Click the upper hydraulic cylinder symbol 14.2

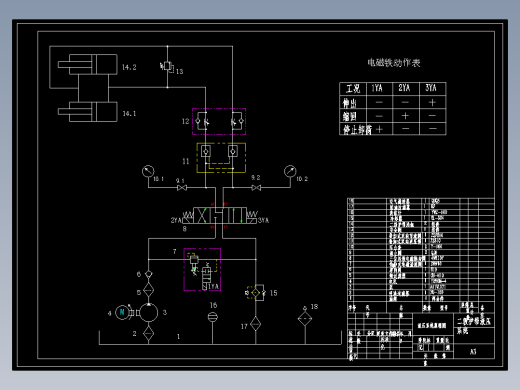pos(88,64)
